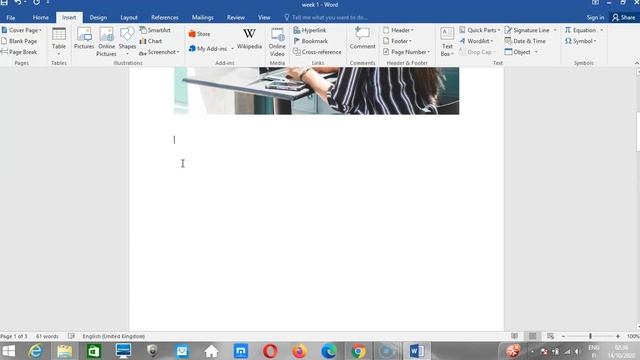
Task: Add a Bookmark
Action: (x=311, y=41)
